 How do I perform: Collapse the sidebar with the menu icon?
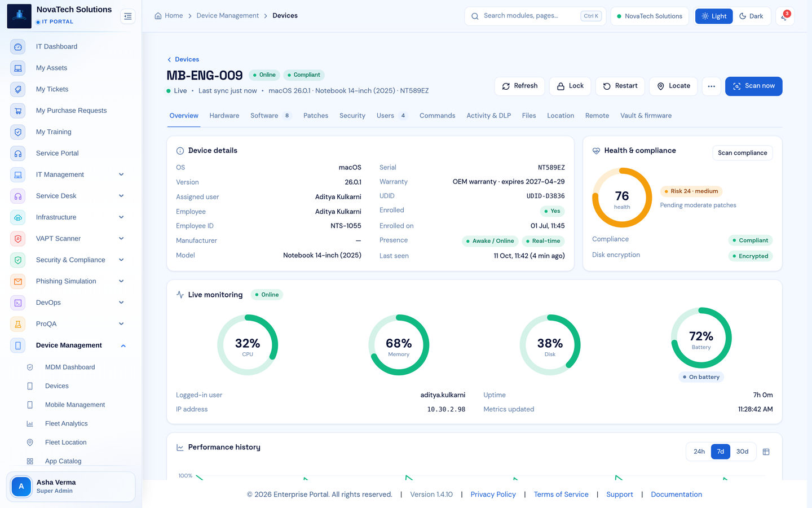[128, 16]
